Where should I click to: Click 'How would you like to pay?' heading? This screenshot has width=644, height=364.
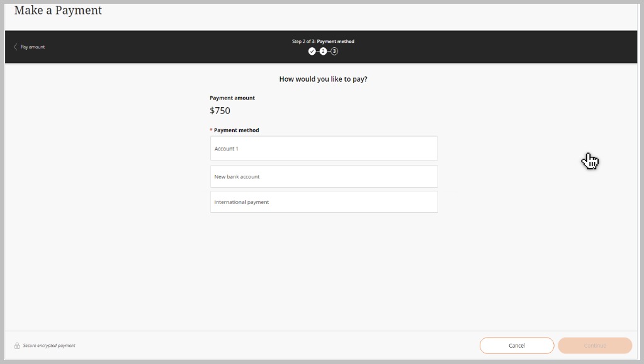[323, 79]
